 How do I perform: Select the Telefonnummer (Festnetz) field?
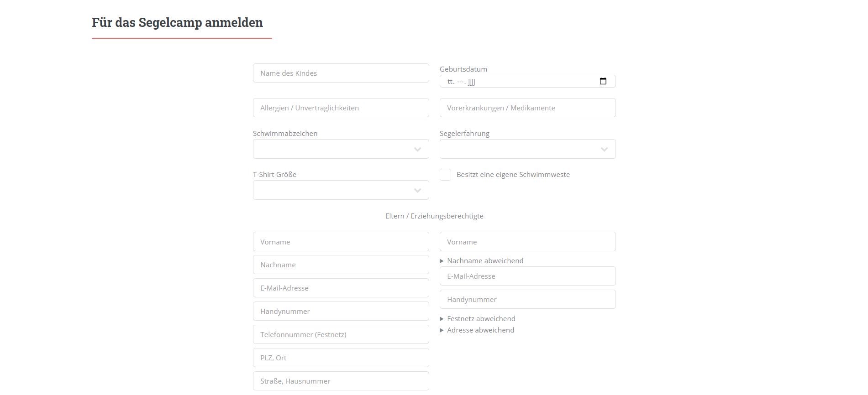click(x=341, y=334)
